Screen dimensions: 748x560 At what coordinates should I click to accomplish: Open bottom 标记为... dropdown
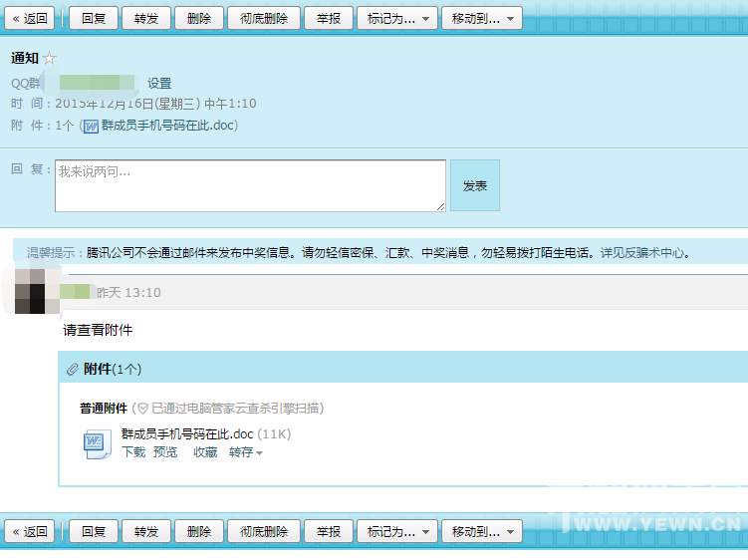[x=397, y=531]
